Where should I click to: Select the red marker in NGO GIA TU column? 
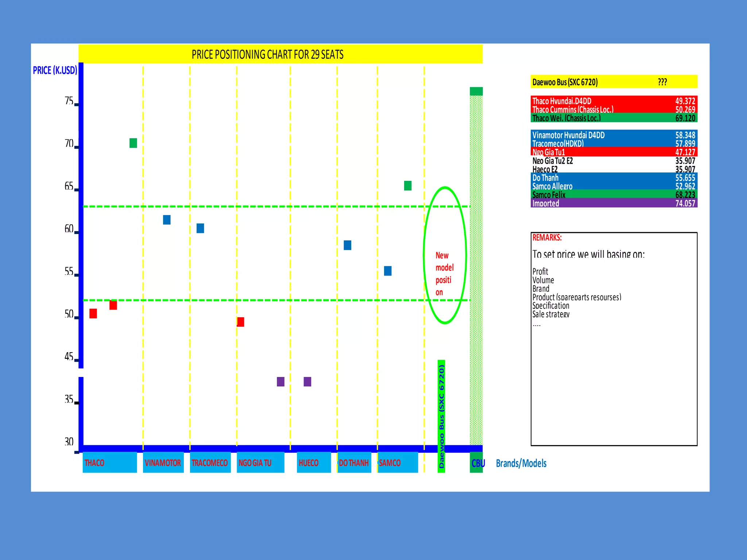tap(240, 322)
